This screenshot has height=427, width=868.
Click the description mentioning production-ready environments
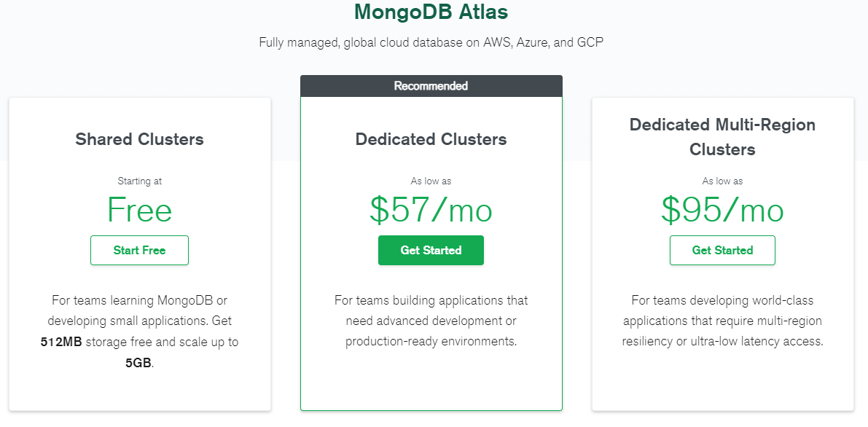point(431,321)
